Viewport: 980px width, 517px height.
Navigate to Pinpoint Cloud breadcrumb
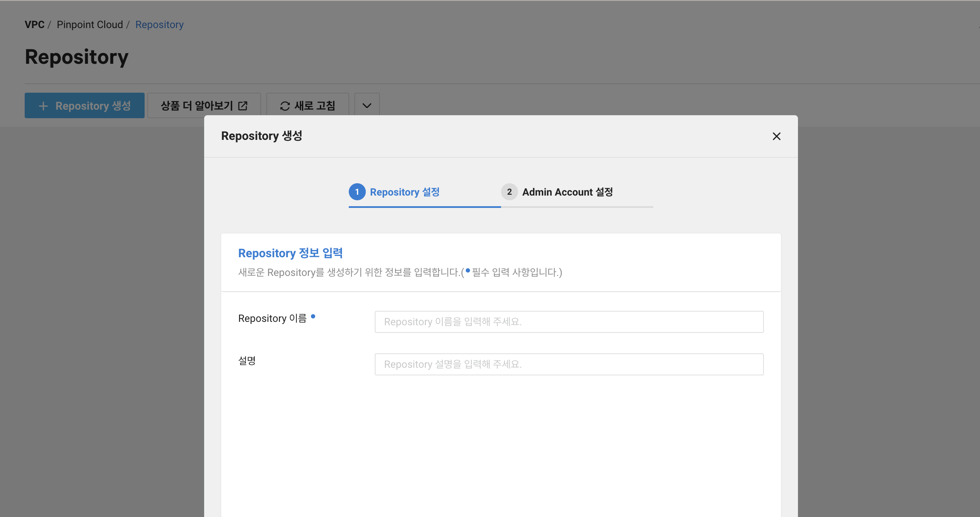click(90, 25)
